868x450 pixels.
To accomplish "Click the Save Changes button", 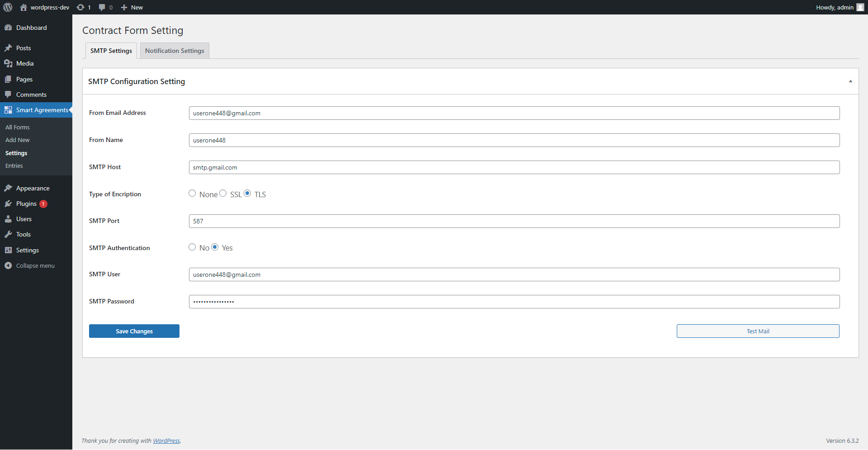I will click(134, 331).
